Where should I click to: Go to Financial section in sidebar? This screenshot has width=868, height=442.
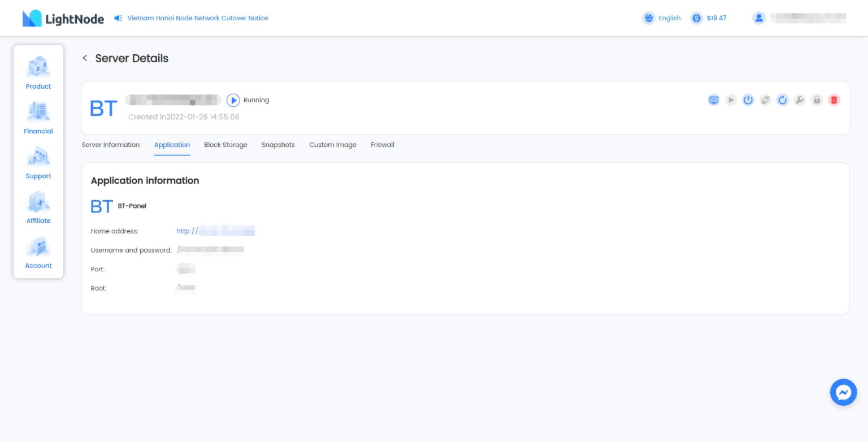pyautogui.click(x=38, y=118)
